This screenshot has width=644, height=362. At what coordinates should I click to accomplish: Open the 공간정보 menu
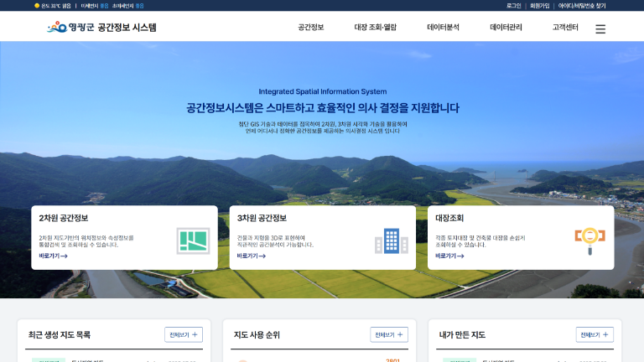click(x=310, y=28)
